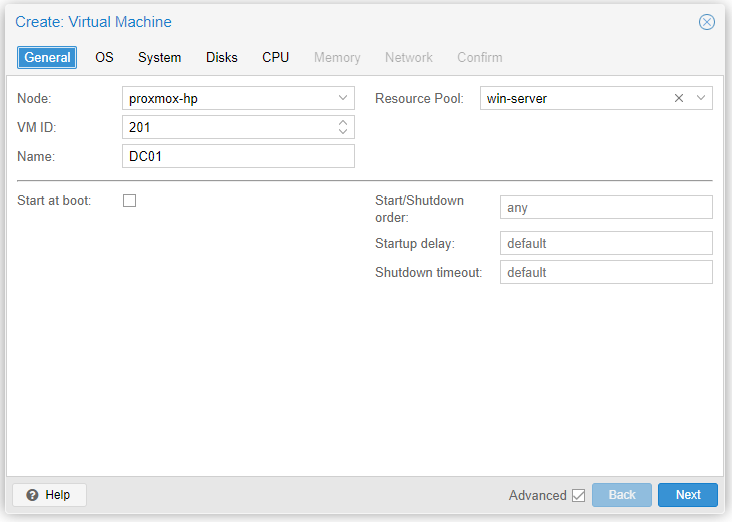Open Help documentation
The height and width of the screenshot is (522, 732).
tap(49, 495)
